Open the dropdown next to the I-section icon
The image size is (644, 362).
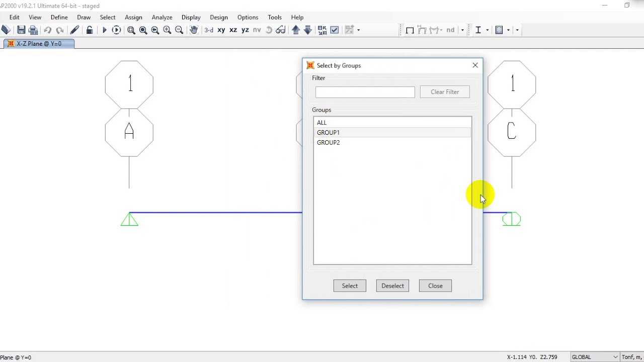(x=487, y=30)
